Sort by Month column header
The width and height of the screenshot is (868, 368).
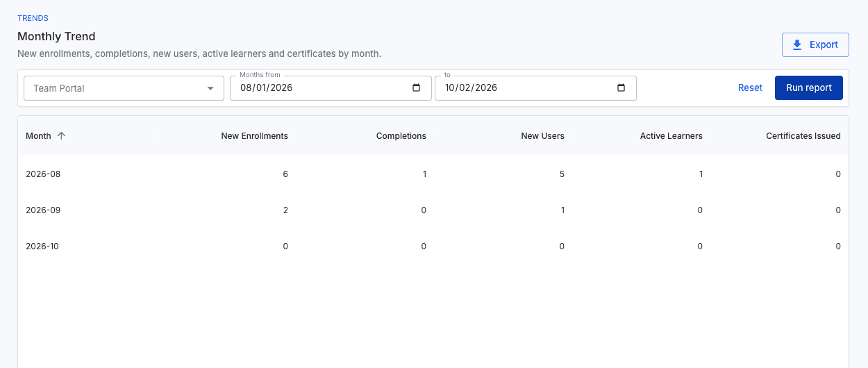pos(38,136)
